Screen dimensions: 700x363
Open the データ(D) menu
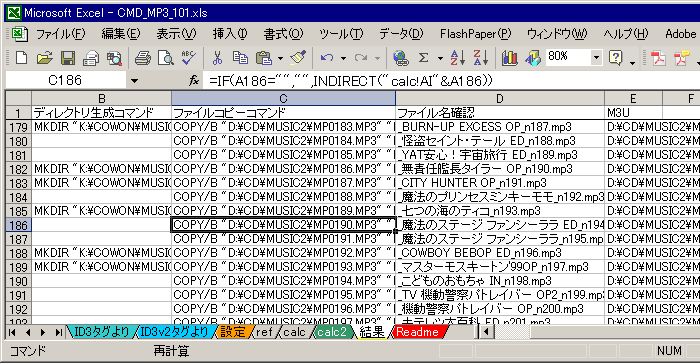click(401, 34)
